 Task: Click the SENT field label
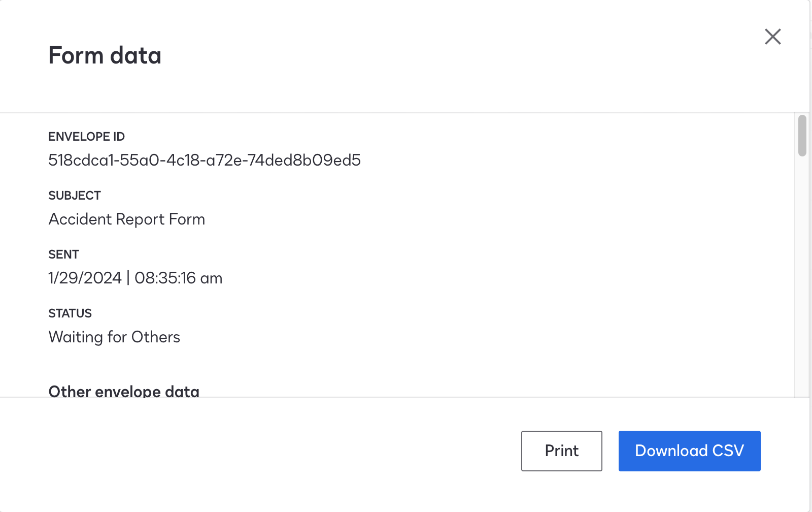[63, 254]
